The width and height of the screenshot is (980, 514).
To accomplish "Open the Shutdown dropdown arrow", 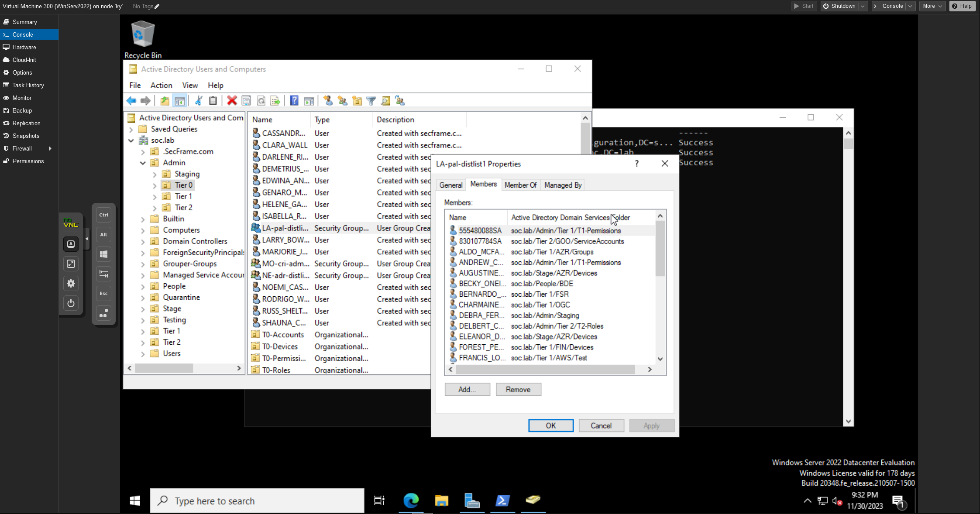I will pos(863,6).
